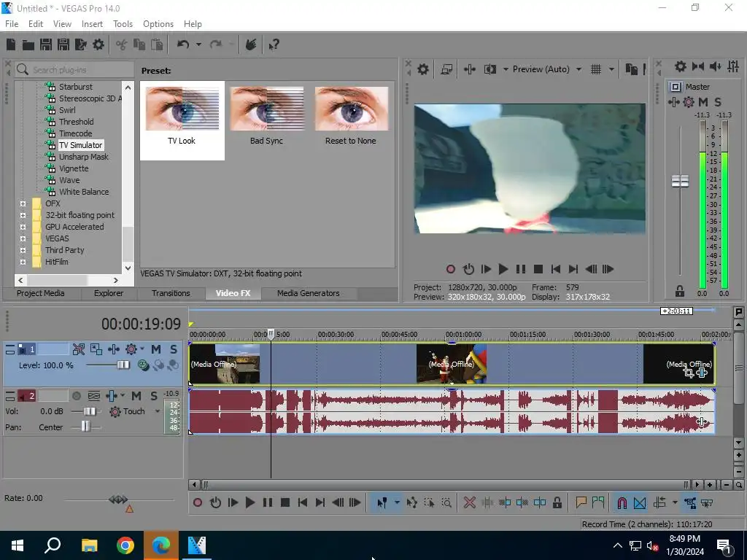Image resolution: width=747 pixels, height=560 pixels.
Task: Switch to the Transitions tab
Action: (171, 293)
